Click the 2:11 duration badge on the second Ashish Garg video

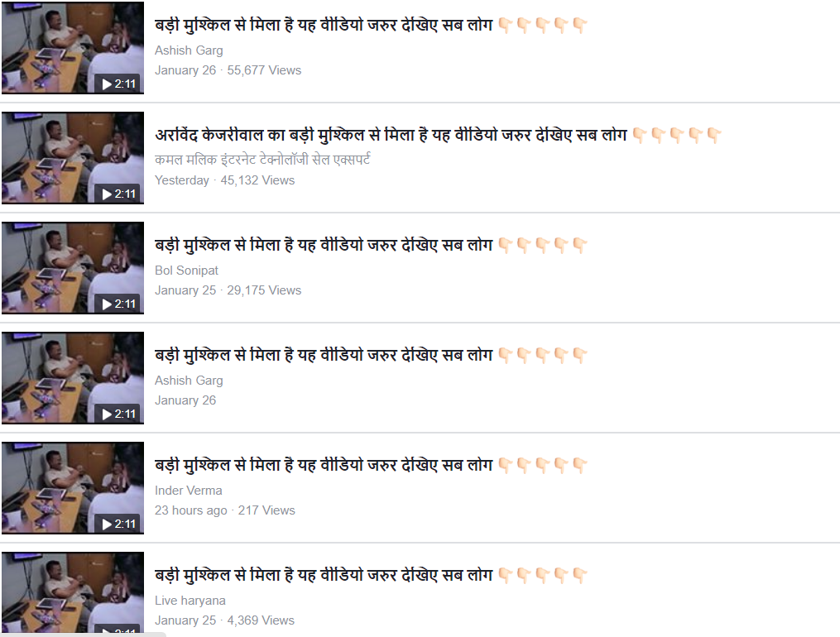(118, 414)
